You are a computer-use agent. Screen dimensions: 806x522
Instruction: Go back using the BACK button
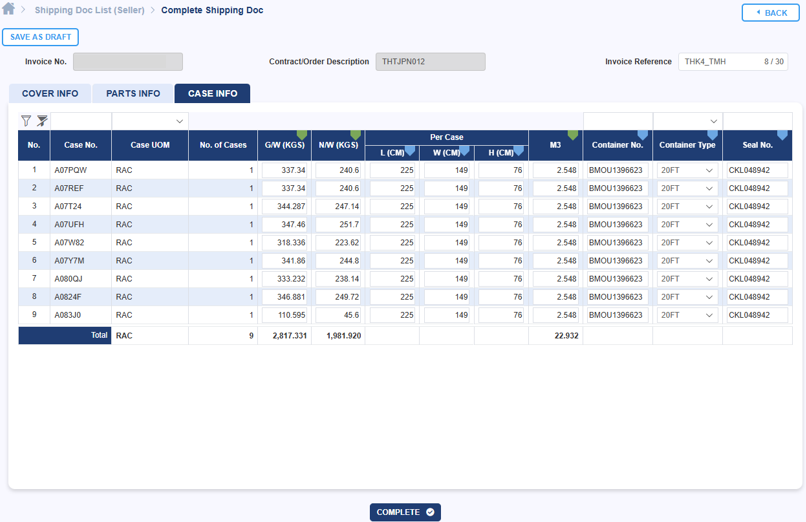tap(770, 13)
